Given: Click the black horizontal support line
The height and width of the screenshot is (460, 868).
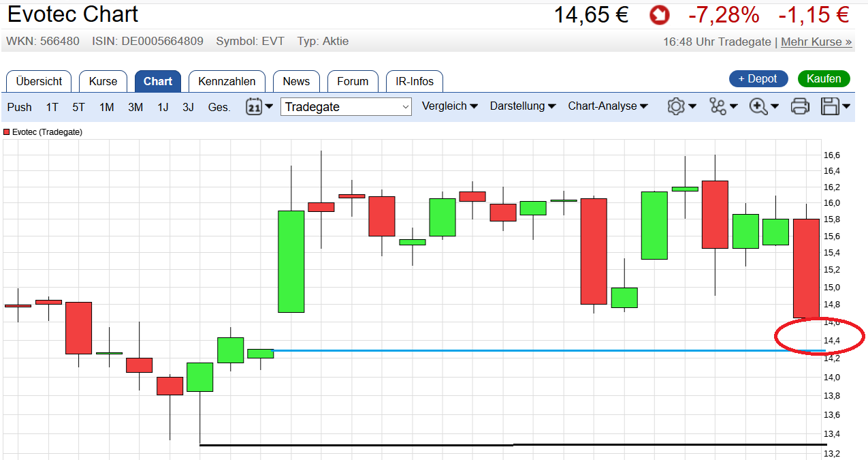Looking at the screenshot, I should click(x=512, y=445).
